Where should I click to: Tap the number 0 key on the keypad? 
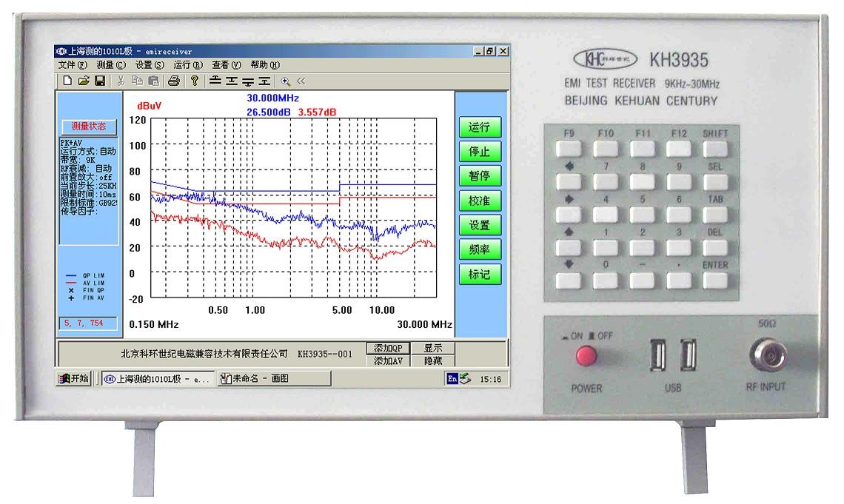606,280
